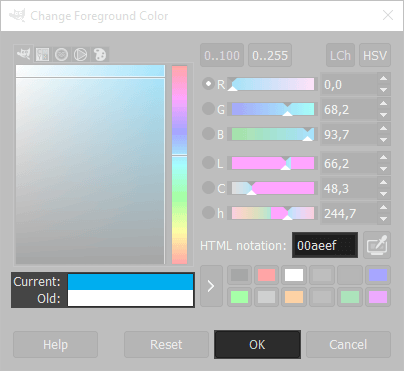This screenshot has width=404, height=371.
Task: Select the G channel radio button
Action: click(x=208, y=109)
